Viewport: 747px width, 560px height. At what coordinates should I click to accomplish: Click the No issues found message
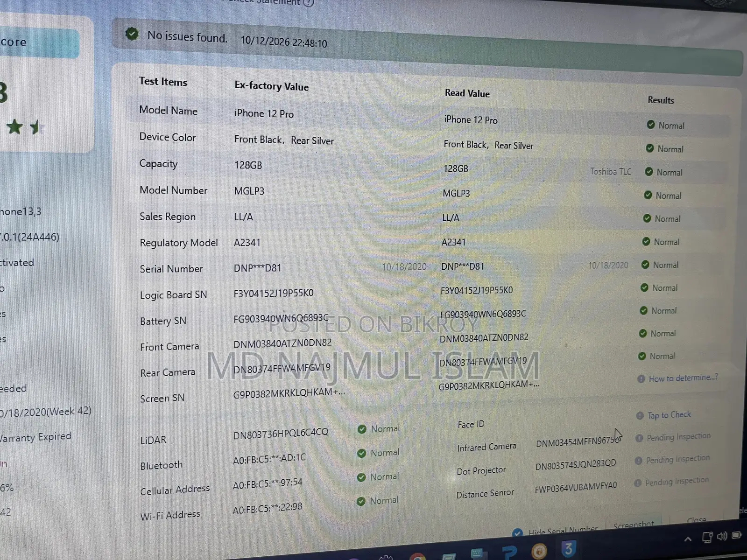point(187,36)
